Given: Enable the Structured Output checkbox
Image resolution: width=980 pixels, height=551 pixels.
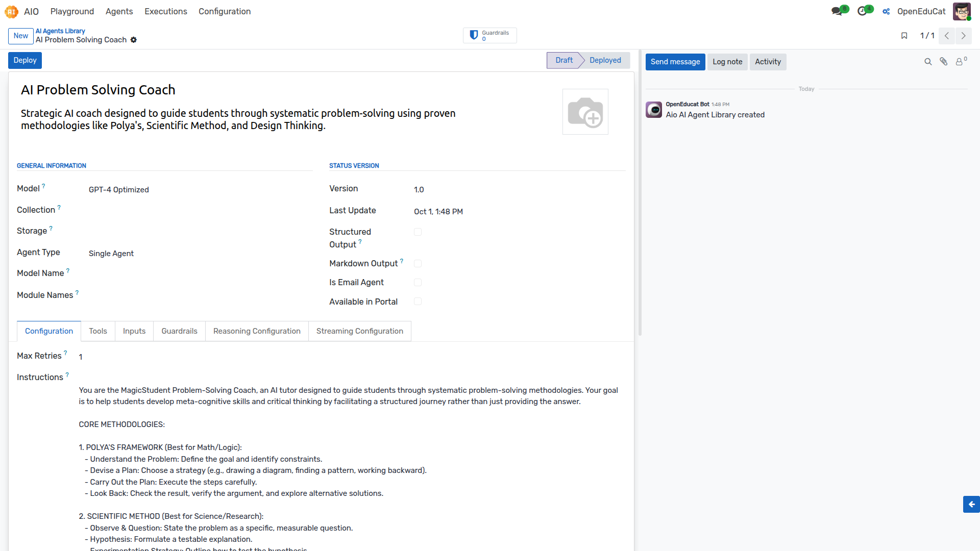Looking at the screenshot, I should pyautogui.click(x=418, y=232).
